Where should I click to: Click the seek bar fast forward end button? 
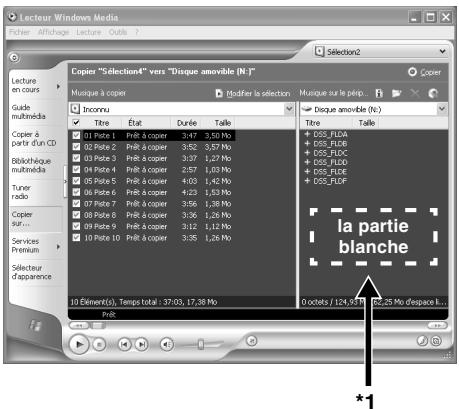pos(437,325)
